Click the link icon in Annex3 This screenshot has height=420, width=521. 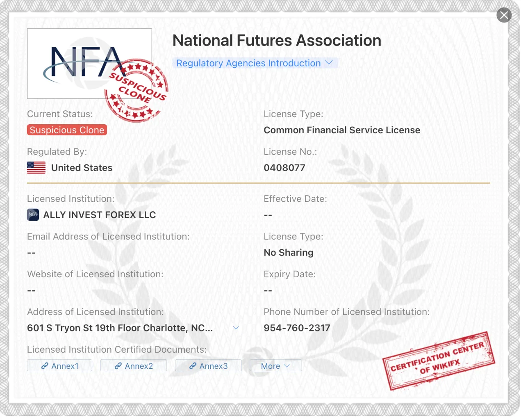coord(193,366)
